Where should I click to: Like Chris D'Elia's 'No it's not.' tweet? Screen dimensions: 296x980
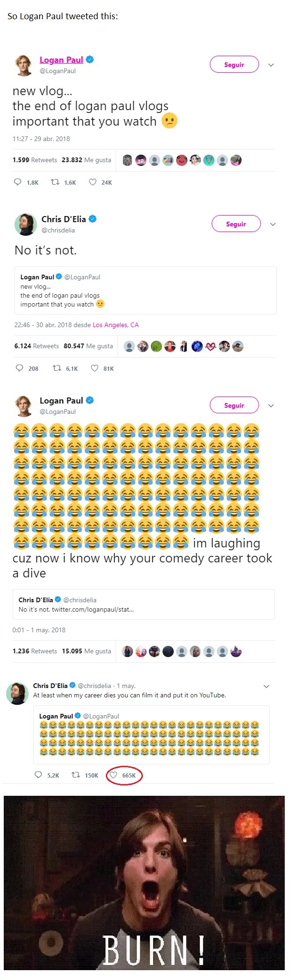95,368
